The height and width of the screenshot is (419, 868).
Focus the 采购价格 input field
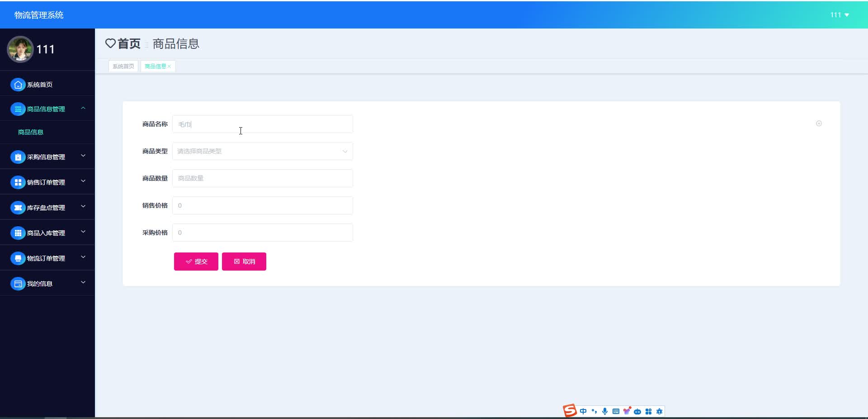pyautogui.click(x=262, y=233)
